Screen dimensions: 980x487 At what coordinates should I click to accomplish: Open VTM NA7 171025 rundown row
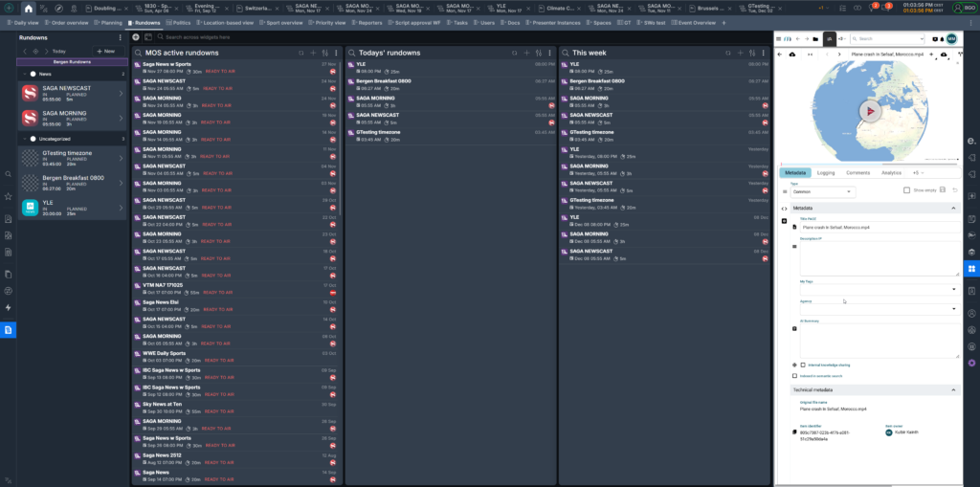click(236, 288)
